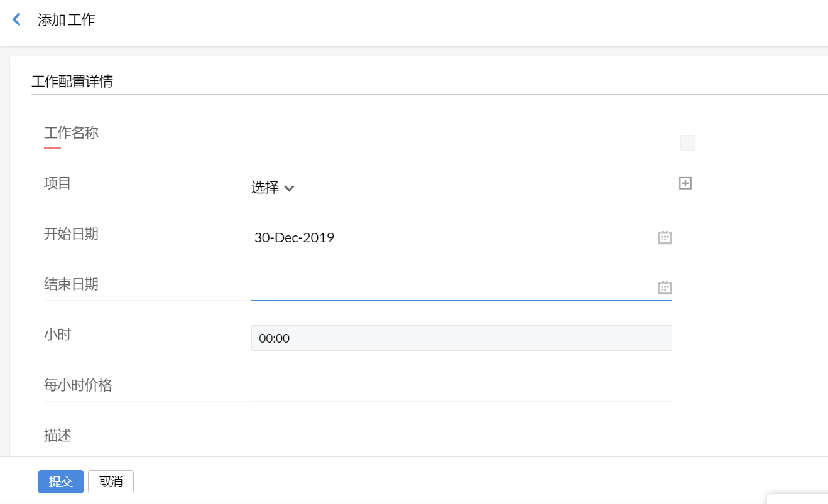Click the 项目 field label
The width and height of the screenshot is (828, 504).
57,184
